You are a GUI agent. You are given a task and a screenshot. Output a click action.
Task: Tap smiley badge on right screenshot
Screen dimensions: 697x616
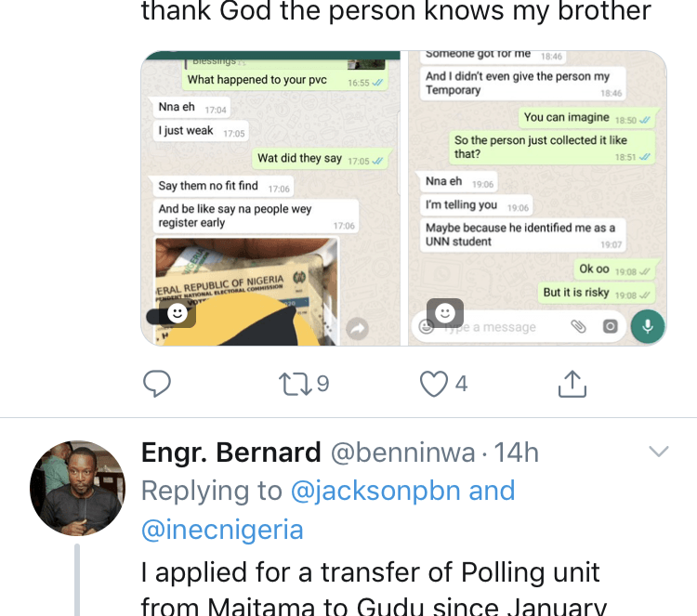click(x=445, y=313)
